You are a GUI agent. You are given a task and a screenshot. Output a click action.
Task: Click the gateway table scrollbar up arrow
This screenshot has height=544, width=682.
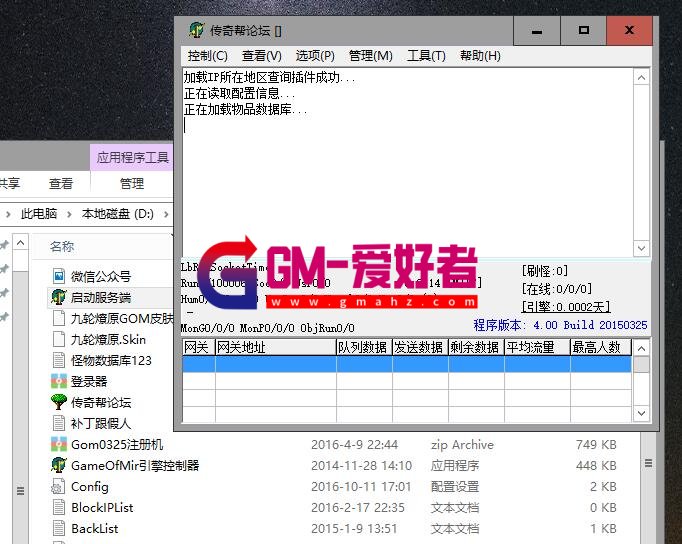[642, 348]
